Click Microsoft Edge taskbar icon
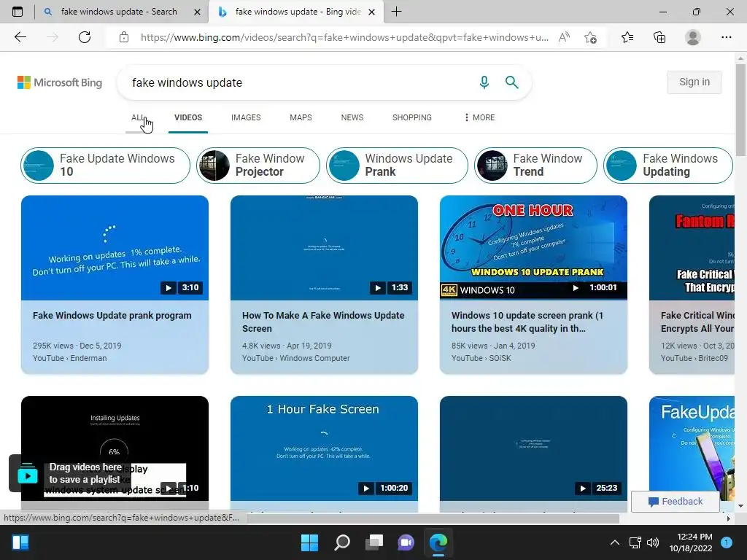The width and height of the screenshot is (747, 560). coord(438,542)
